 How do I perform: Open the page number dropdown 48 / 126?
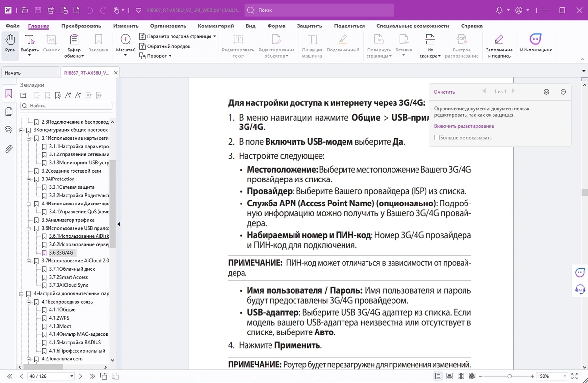tap(72, 376)
